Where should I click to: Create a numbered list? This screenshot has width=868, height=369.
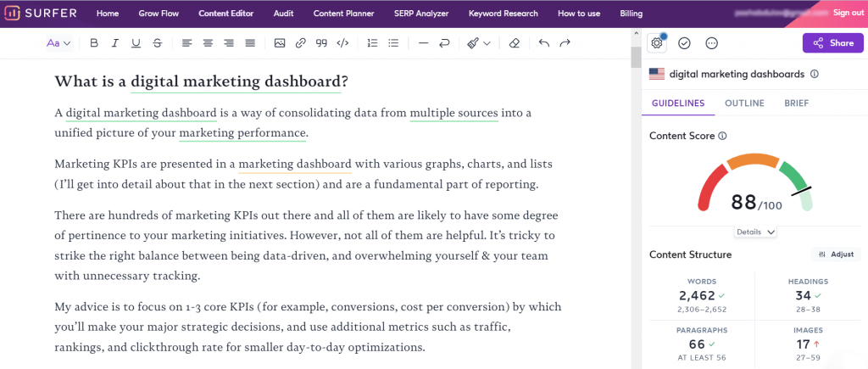coord(373,43)
